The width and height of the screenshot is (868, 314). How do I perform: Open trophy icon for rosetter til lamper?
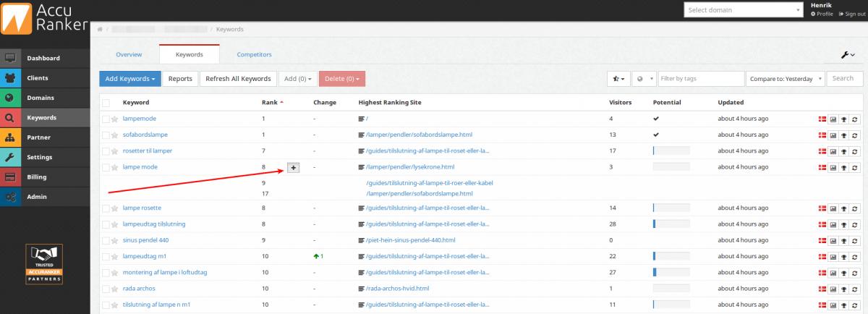844,150
